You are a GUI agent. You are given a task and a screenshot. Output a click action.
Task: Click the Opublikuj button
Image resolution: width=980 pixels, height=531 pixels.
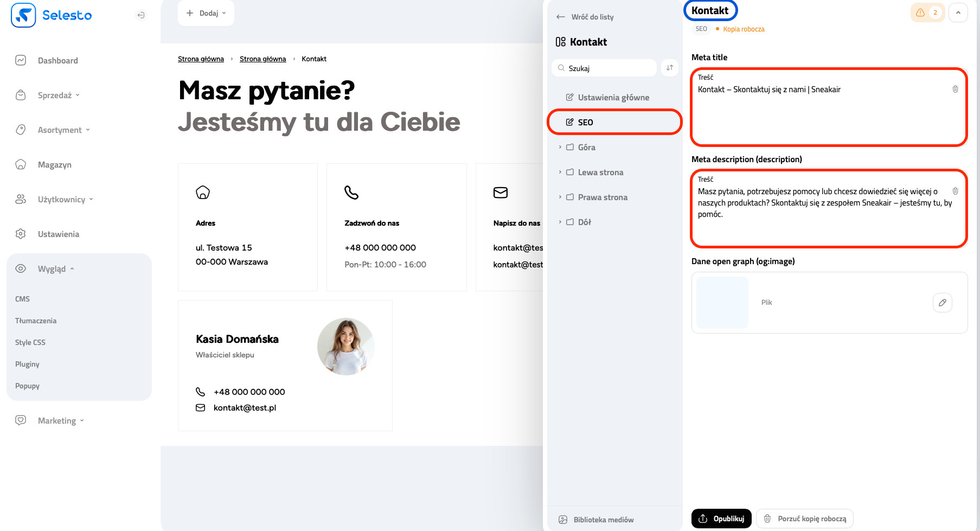[721, 519]
